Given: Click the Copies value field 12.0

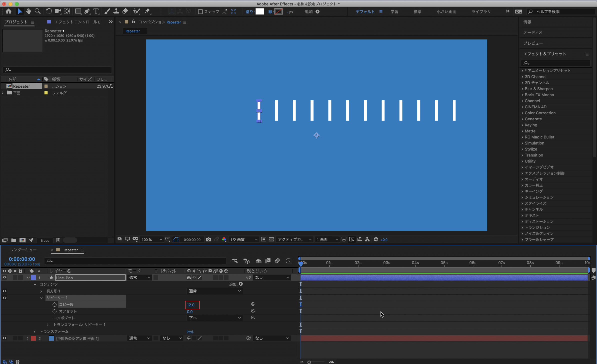Looking at the screenshot, I should pyautogui.click(x=191, y=305).
